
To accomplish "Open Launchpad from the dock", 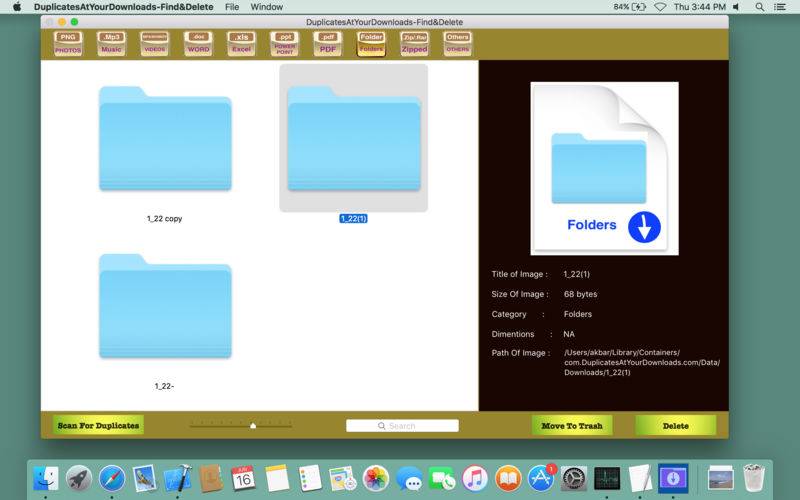I will point(79,479).
